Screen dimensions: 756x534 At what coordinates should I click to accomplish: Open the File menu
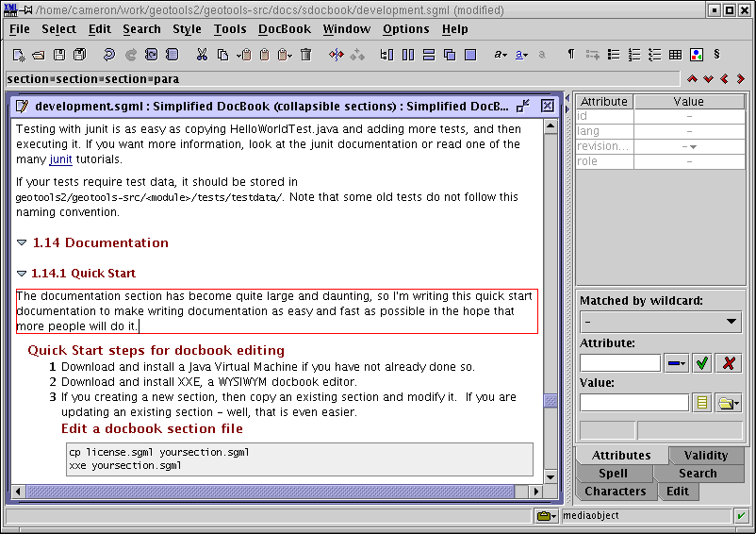[19, 29]
